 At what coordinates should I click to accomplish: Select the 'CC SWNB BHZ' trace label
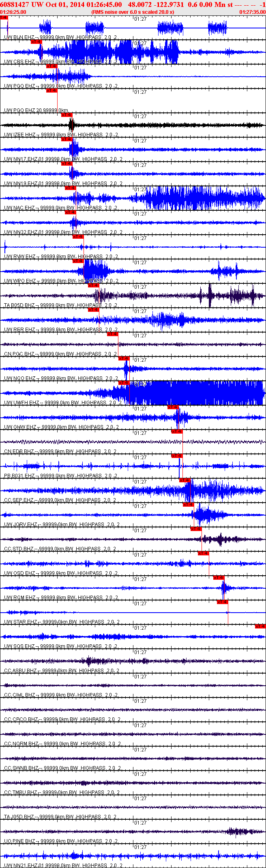[x=21, y=768]
